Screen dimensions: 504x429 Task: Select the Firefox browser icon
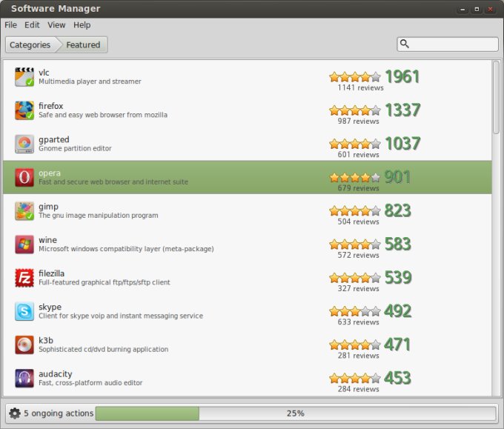coord(24,110)
